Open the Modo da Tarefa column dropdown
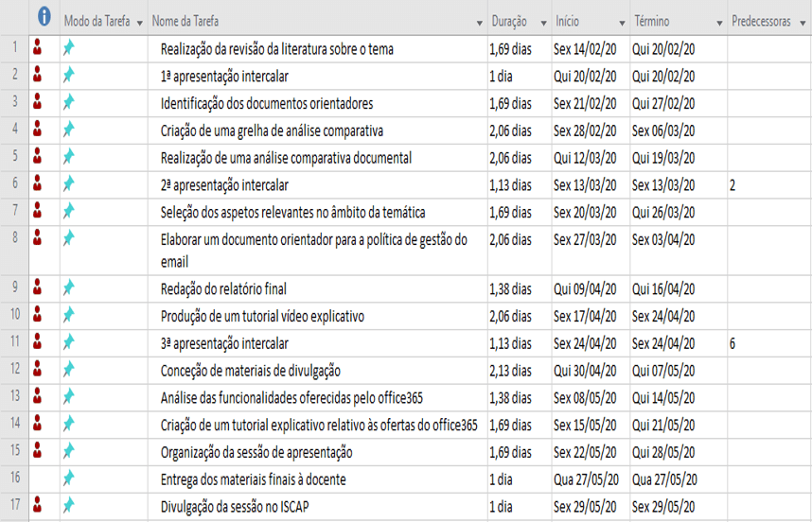Image resolution: width=812 pixels, height=522 pixels. pyautogui.click(x=140, y=22)
